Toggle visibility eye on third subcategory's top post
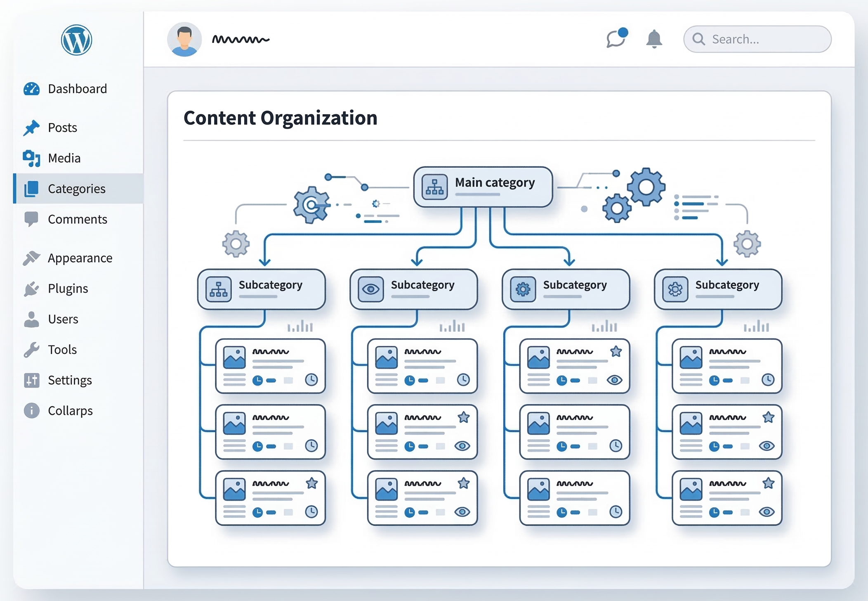868x601 pixels. pyautogui.click(x=614, y=380)
